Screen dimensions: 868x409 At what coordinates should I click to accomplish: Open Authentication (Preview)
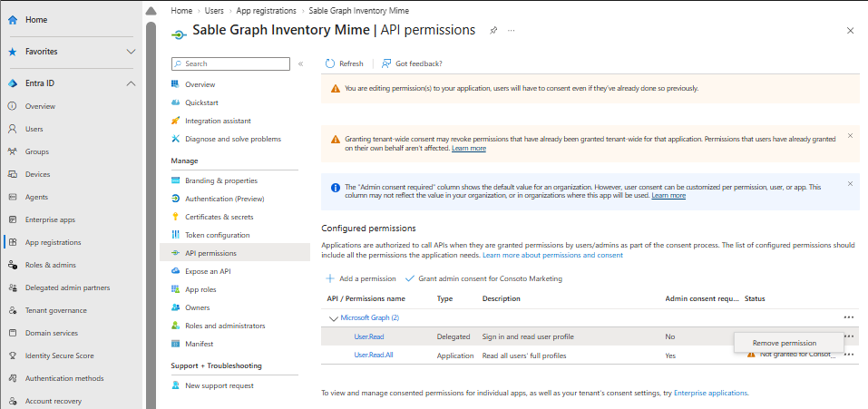point(225,199)
